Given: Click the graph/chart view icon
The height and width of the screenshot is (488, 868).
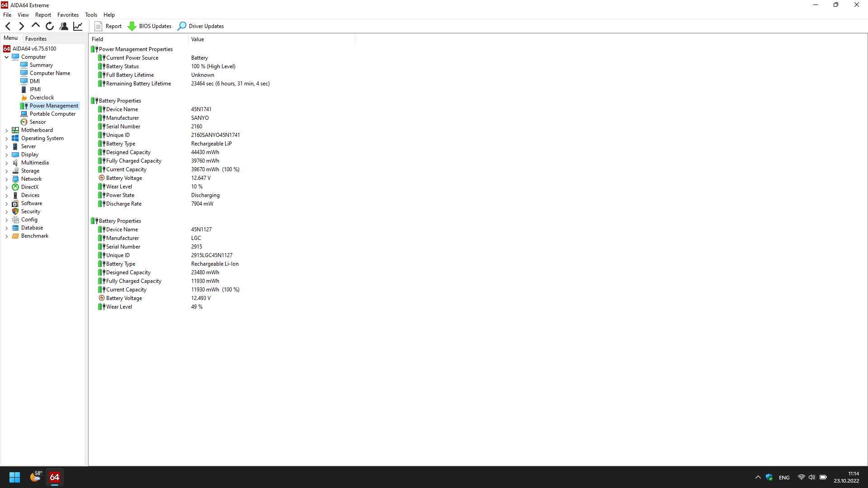Looking at the screenshot, I should click(x=78, y=26).
